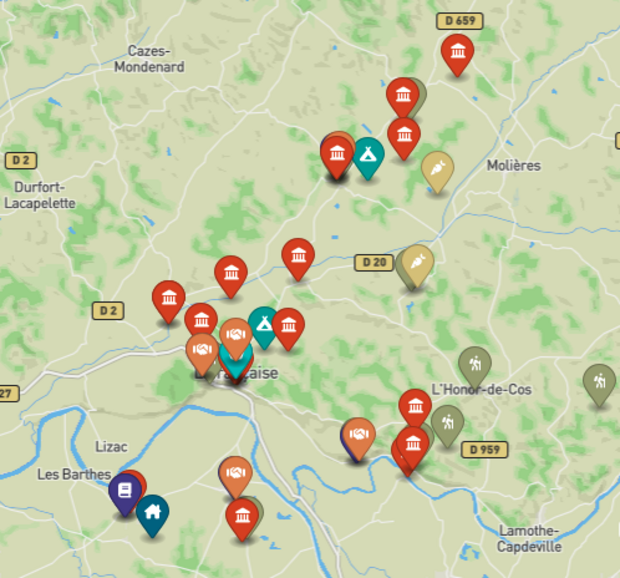Click the teal tent marker near Lafrançaise
This screenshot has height=578, width=620.
pos(264,326)
